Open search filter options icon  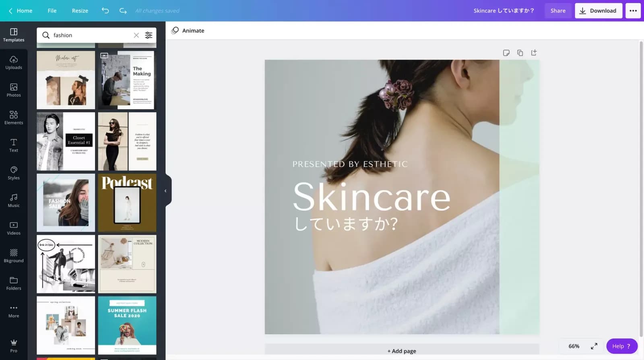pos(149,35)
